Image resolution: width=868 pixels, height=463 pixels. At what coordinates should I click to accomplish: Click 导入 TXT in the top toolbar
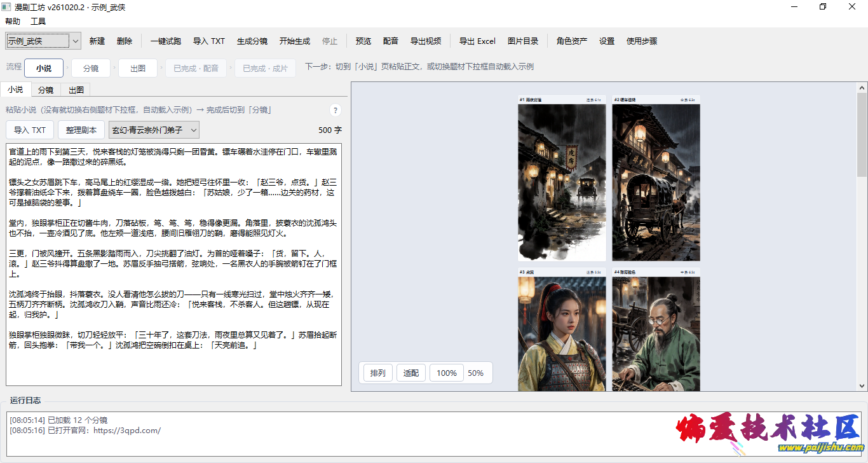click(x=209, y=41)
